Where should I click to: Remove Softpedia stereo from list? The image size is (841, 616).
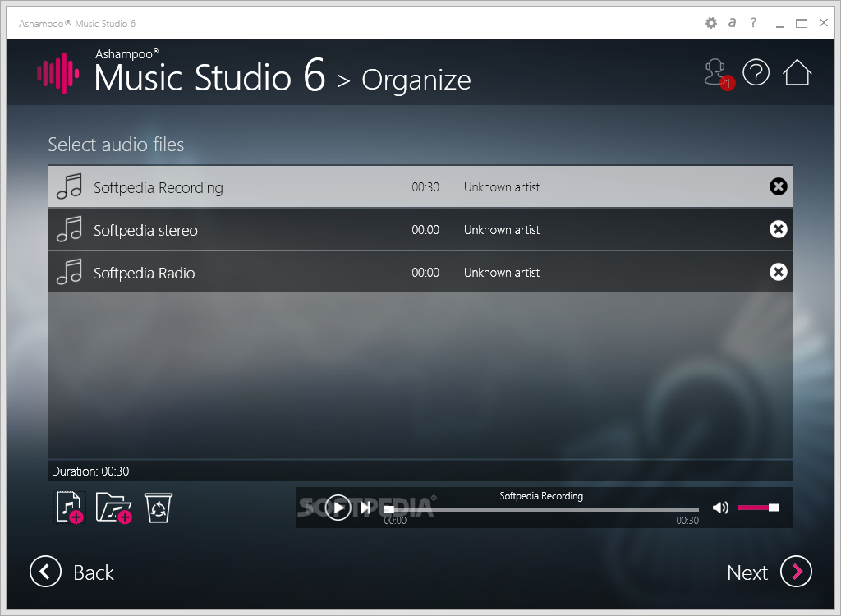[x=779, y=230]
